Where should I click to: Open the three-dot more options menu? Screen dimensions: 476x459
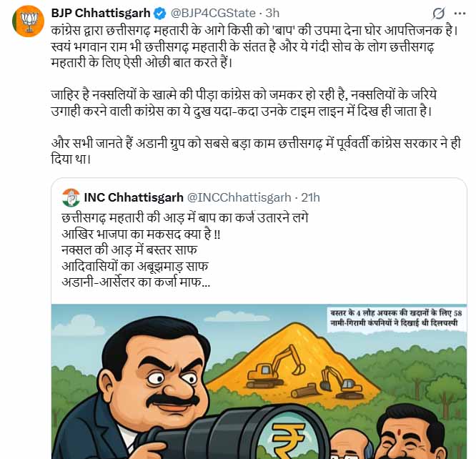[x=460, y=14]
